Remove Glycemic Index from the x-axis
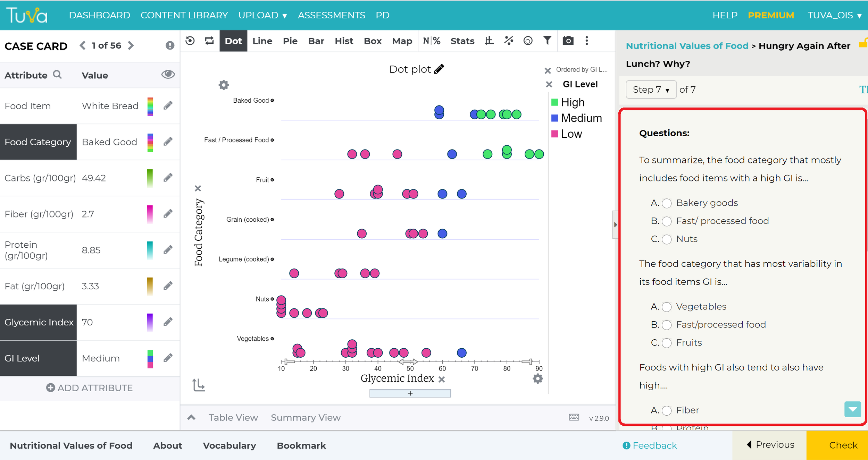This screenshot has width=868, height=460. pyautogui.click(x=442, y=380)
